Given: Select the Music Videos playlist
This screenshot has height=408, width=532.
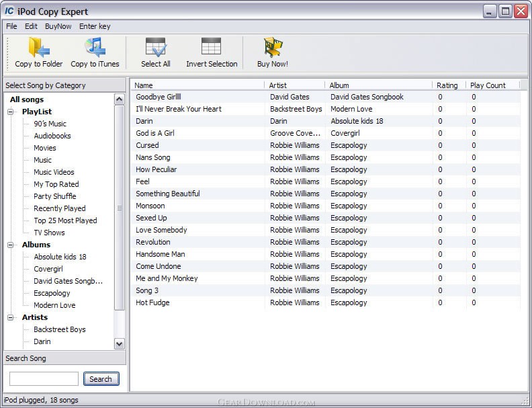Looking at the screenshot, I should 54,172.
